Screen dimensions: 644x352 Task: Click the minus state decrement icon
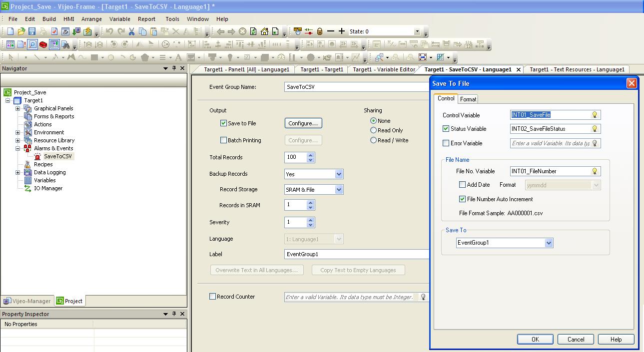[331, 31]
